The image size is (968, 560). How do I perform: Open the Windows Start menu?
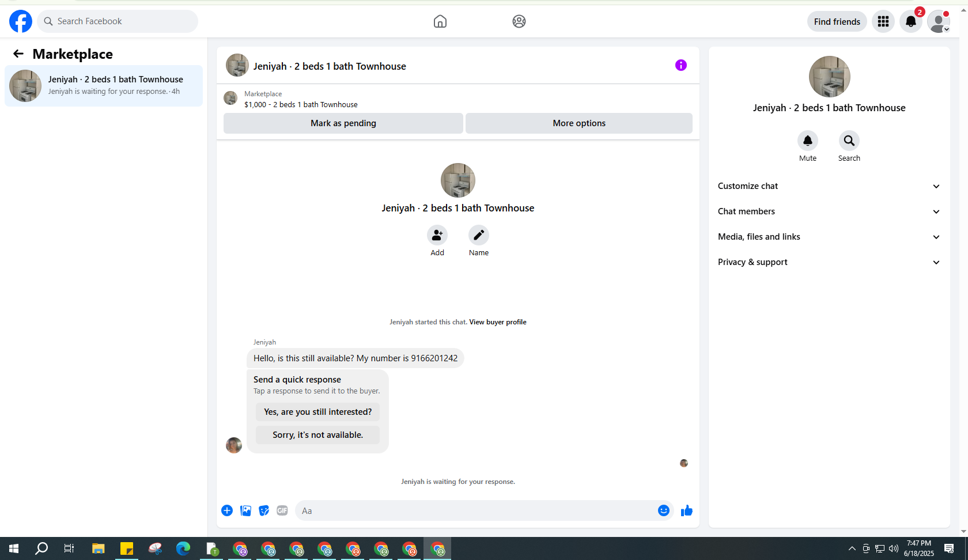(x=14, y=548)
